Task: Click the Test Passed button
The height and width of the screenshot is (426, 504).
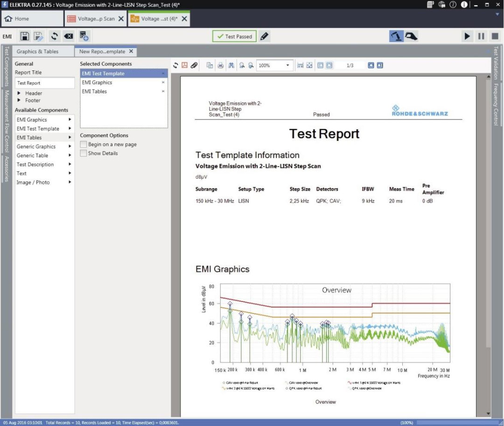Action: tap(234, 36)
